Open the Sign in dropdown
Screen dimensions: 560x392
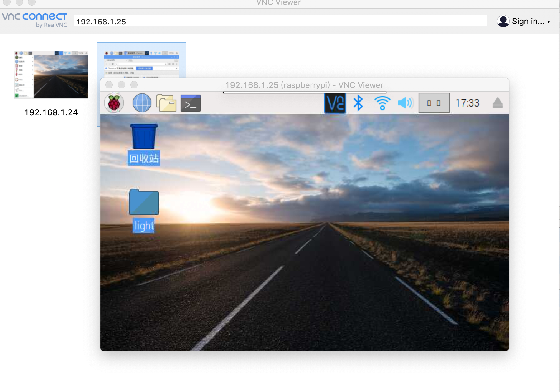click(x=531, y=21)
